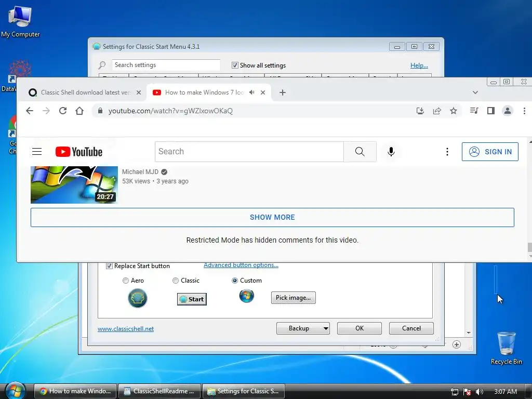Viewport: 532px width, 399px height.
Task: Open the Backup button dropdown
Action: [x=325, y=328]
